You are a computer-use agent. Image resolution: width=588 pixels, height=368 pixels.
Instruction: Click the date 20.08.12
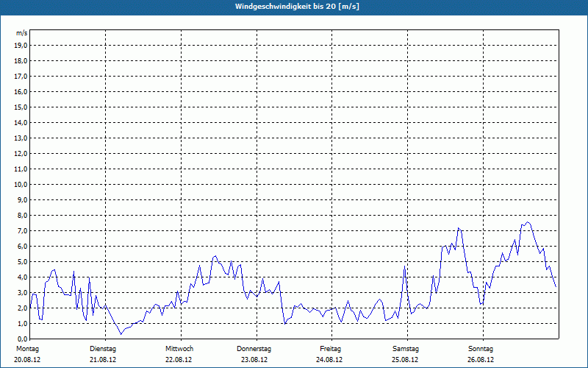[27, 360]
